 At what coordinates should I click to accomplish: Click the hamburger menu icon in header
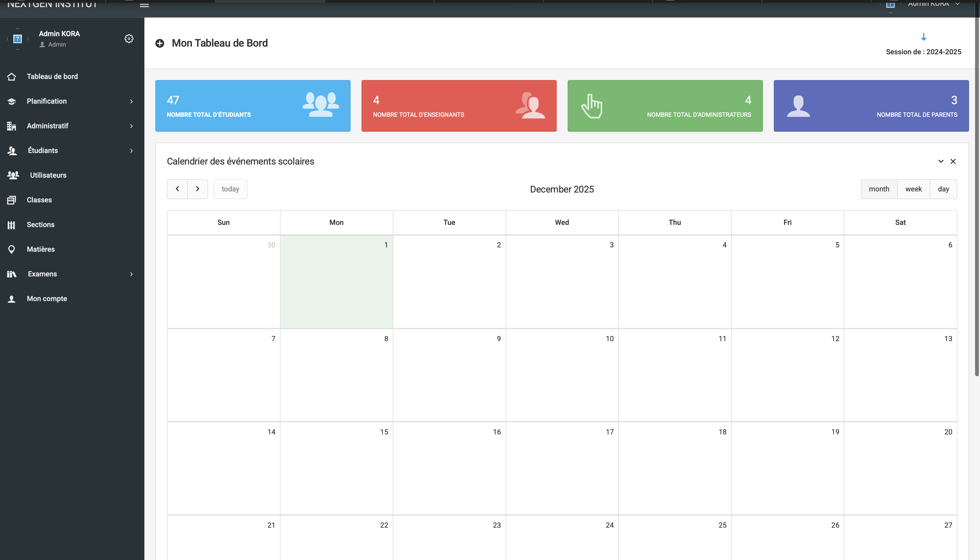(x=144, y=5)
